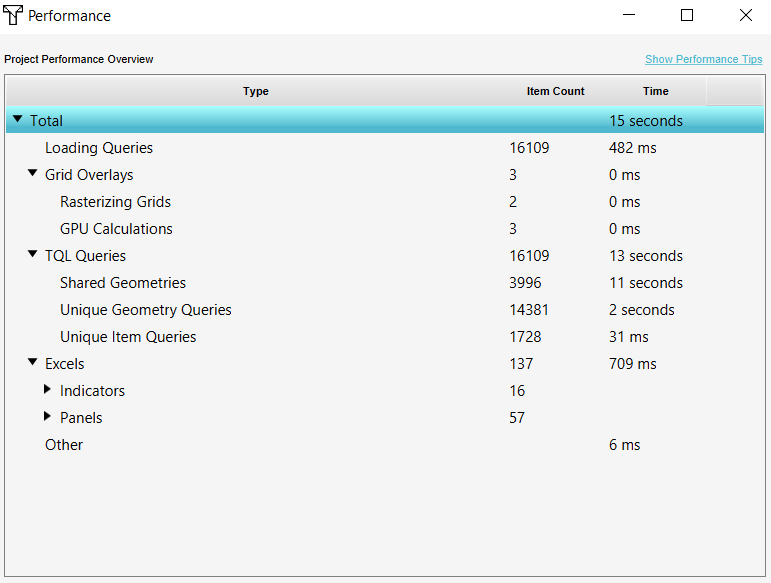
Task: Sort by the Time column header
Action: [655, 91]
